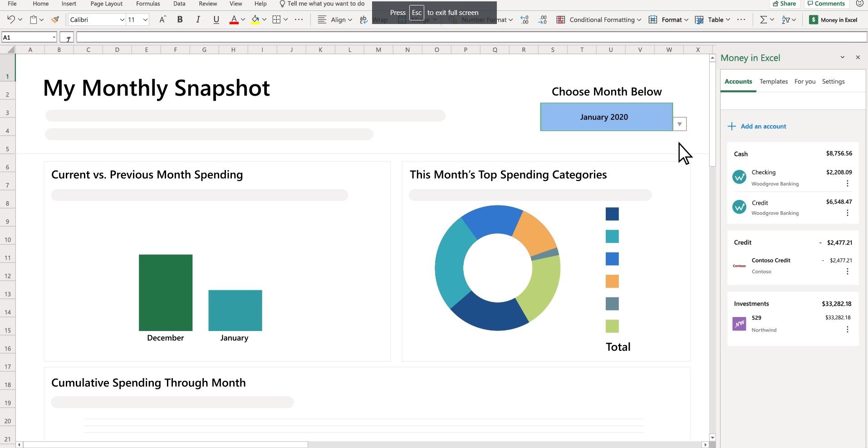Click the formula bar

click(x=471, y=37)
